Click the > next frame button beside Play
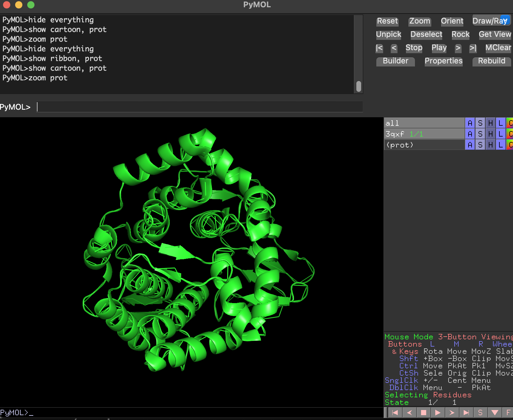The image size is (513, 420). tap(458, 48)
